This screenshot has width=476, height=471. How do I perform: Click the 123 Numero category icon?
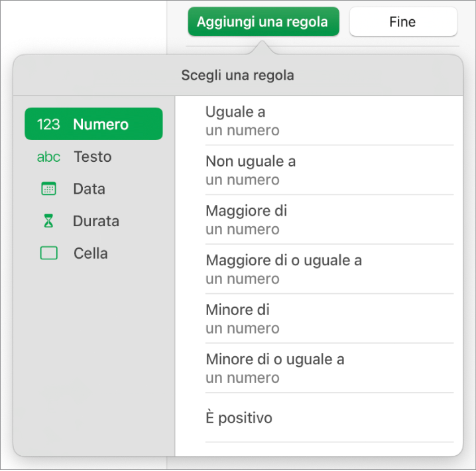click(x=48, y=124)
